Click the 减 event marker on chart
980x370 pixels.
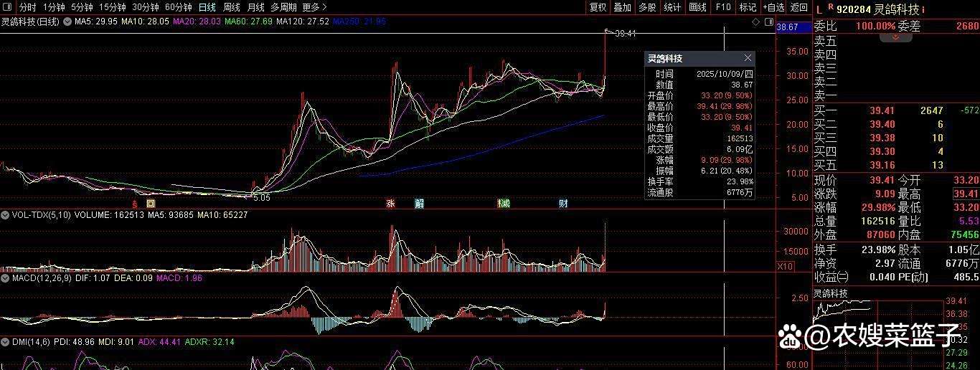point(505,204)
